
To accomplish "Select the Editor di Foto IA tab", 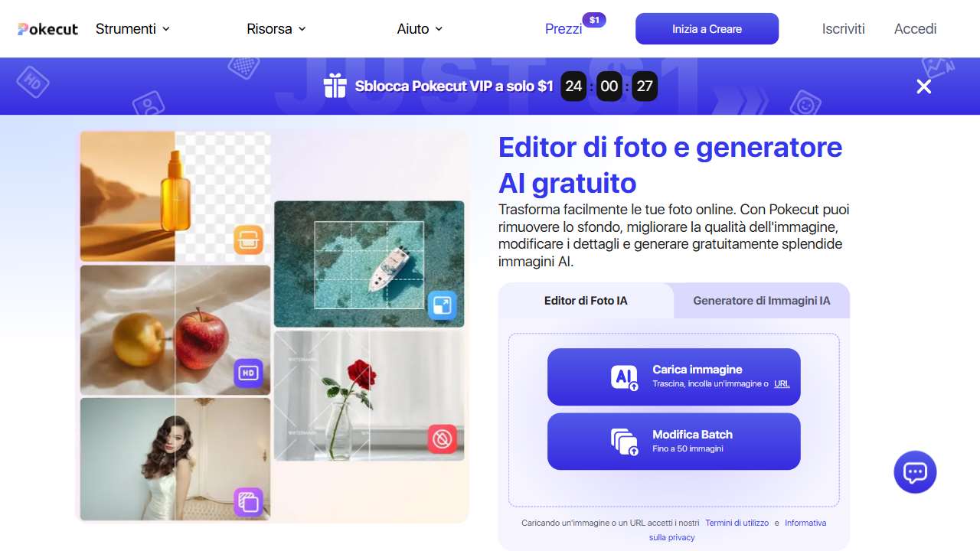I will pyautogui.click(x=586, y=301).
